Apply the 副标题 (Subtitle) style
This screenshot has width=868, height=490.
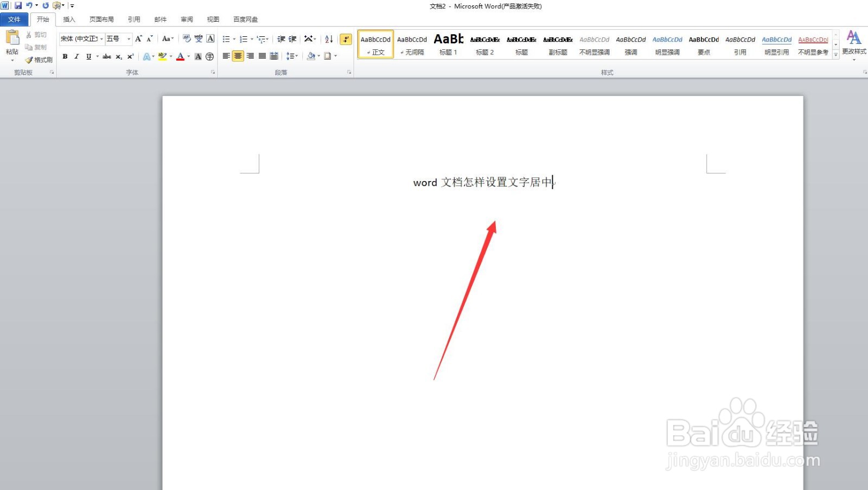pyautogui.click(x=558, y=44)
